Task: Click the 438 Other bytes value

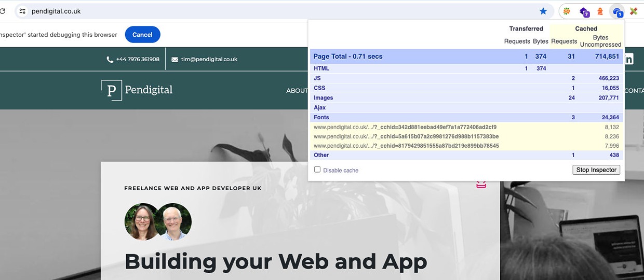Action: (x=614, y=155)
